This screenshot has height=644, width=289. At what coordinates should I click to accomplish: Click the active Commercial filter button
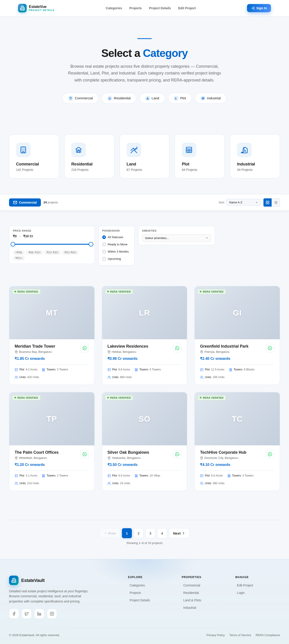click(x=25, y=202)
